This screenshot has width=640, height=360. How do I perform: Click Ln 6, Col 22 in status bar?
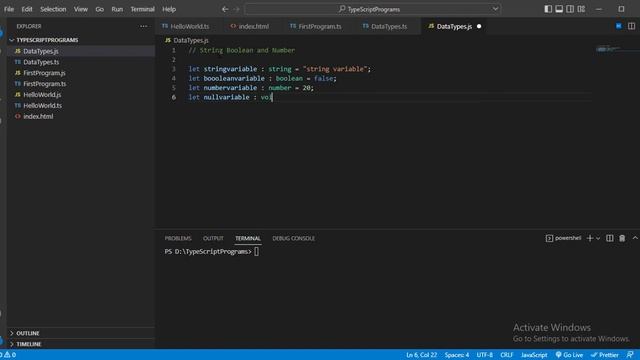tap(421, 355)
